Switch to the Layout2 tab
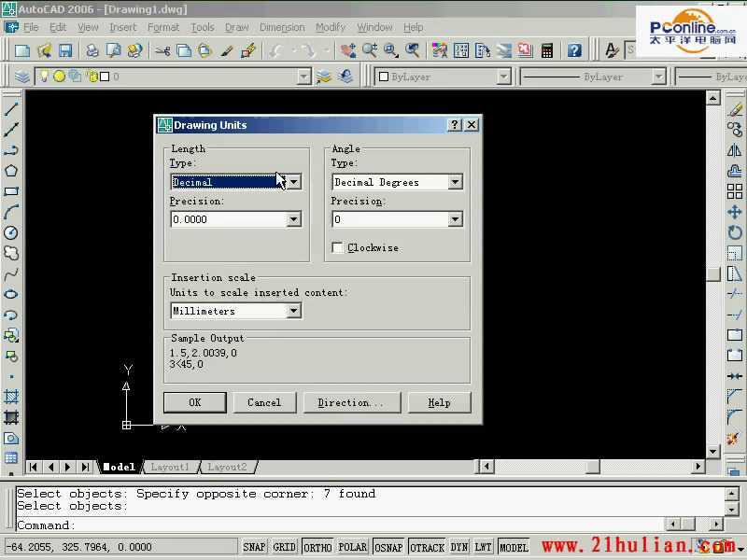The image size is (747, 560). 227,468
